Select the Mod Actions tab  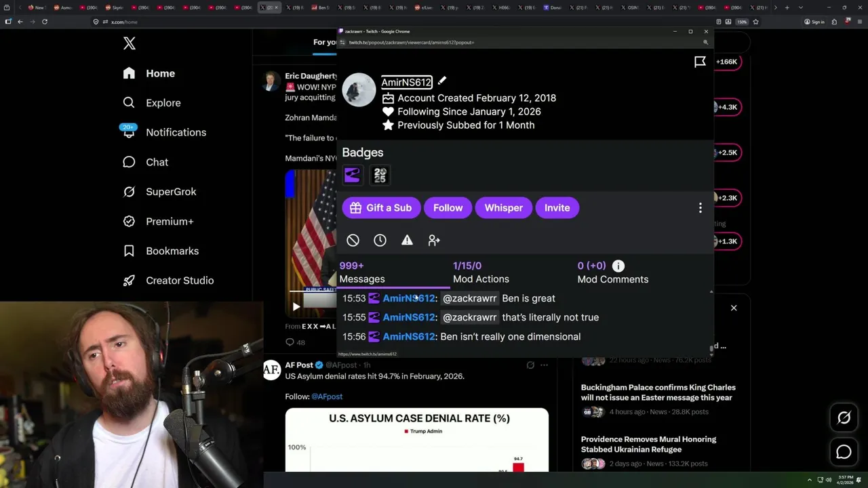pyautogui.click(x=481, y=272)
